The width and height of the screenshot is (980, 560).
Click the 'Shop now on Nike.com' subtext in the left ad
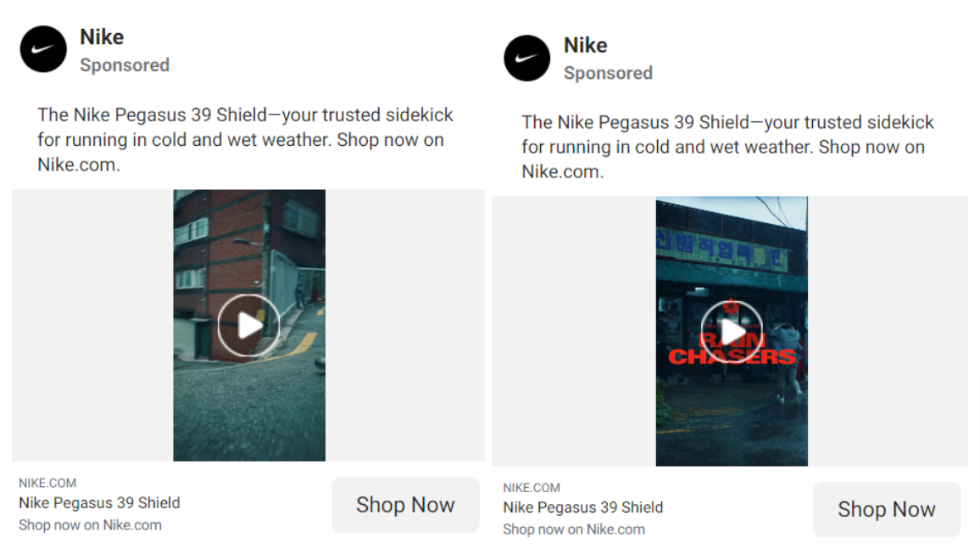coord(90,525)
